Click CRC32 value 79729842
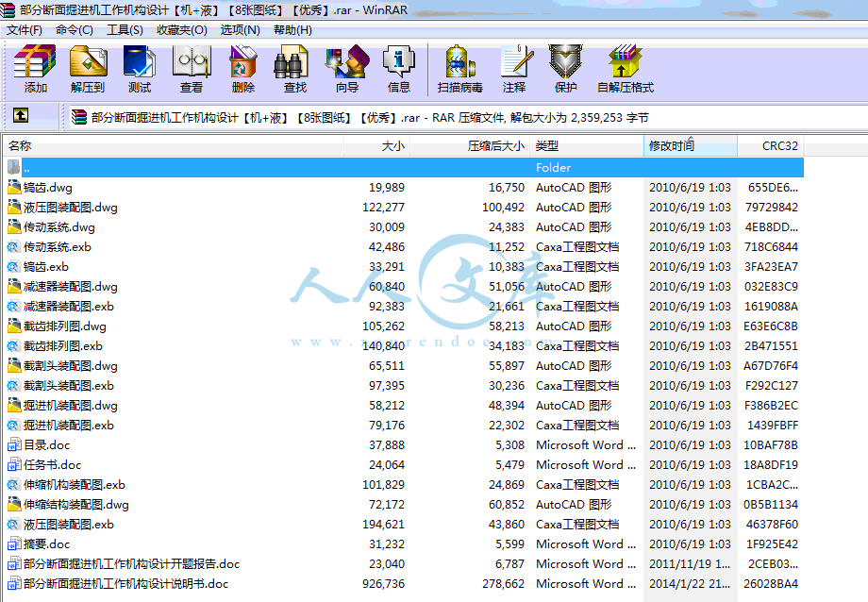This screenshot has width=868, height=602. click(772, 208)
